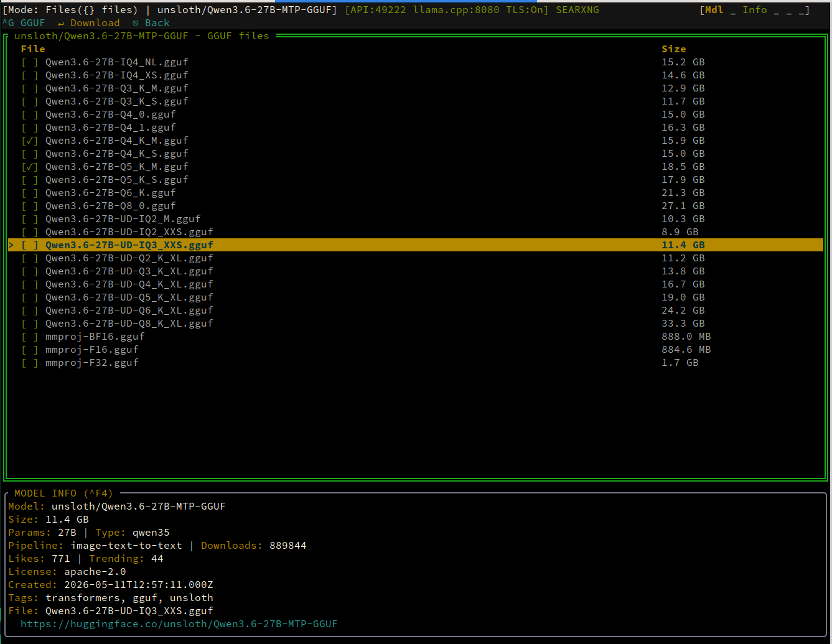Image resolution: width=832 pixels, height=644 pixels.
Task: Click the Pipeline image-text-to-text value
Action: (126, 546)
